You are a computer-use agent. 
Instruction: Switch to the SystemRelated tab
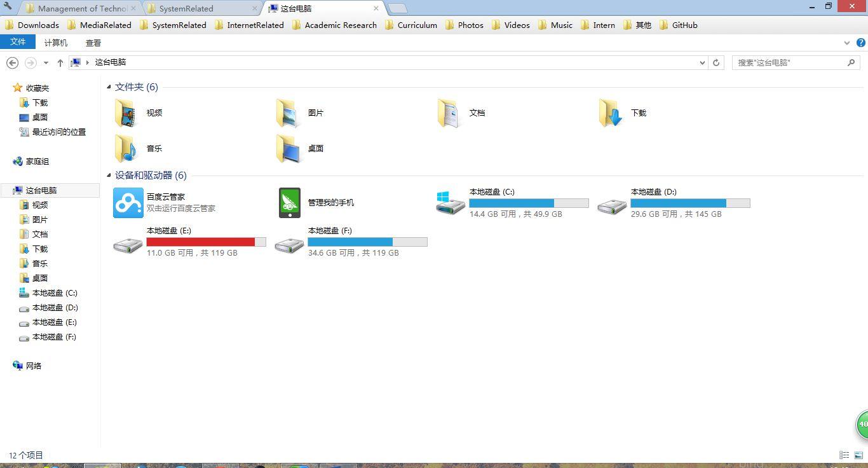pos(201,8)
